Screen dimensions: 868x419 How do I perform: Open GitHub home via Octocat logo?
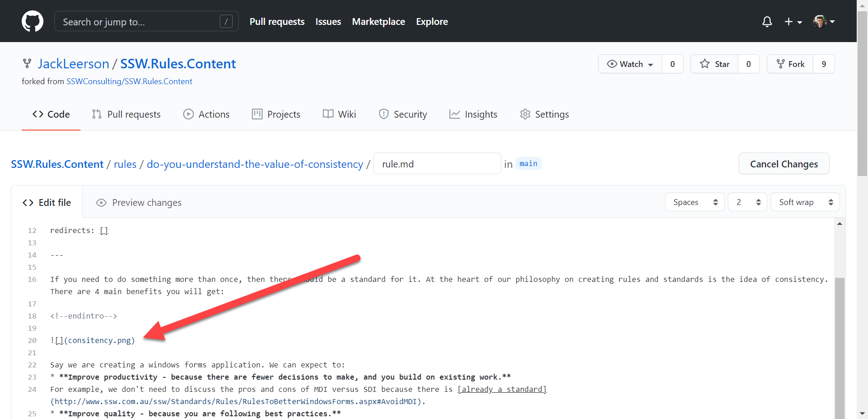point(33,21)
